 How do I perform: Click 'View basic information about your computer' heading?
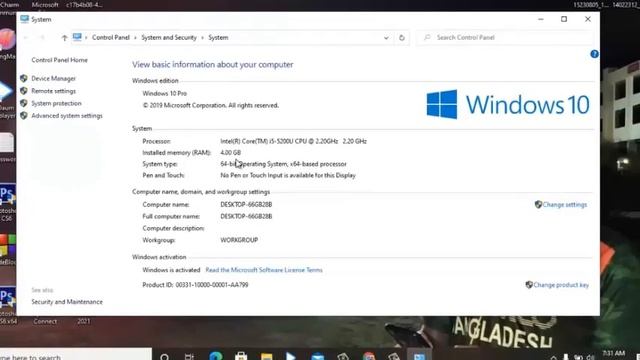pos(213,64)
